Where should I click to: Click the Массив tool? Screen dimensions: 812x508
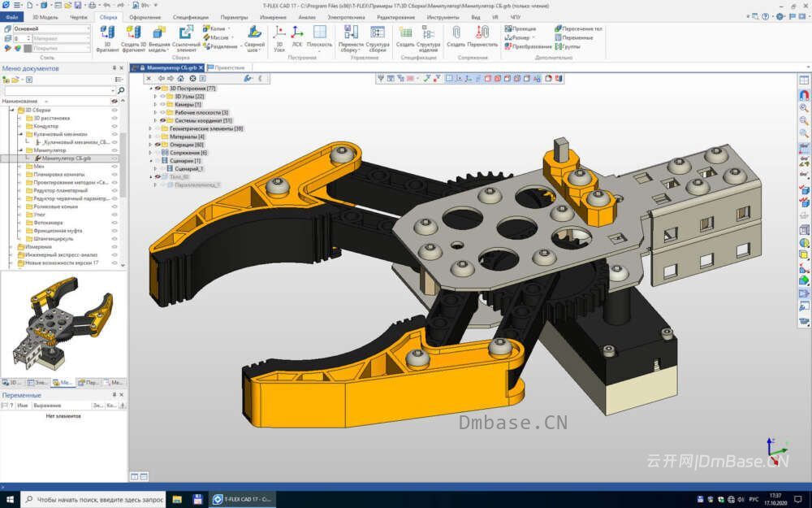(216, 37)
